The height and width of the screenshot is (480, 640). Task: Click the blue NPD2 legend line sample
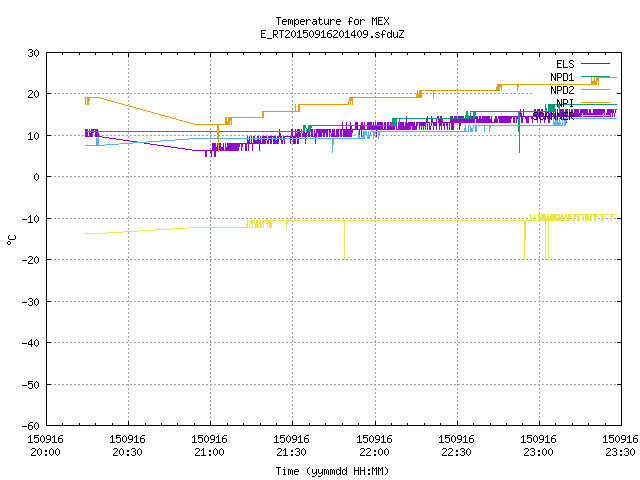click(x=595, y=90)
